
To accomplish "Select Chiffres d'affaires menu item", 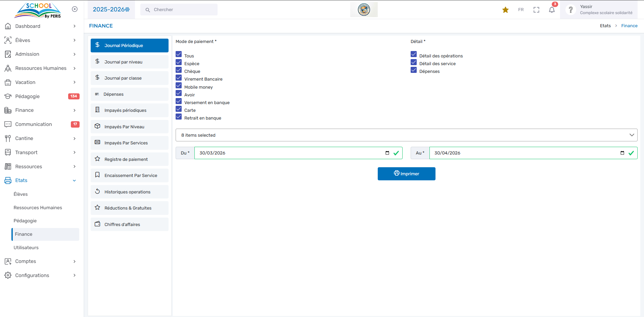I will pos(129,224).
